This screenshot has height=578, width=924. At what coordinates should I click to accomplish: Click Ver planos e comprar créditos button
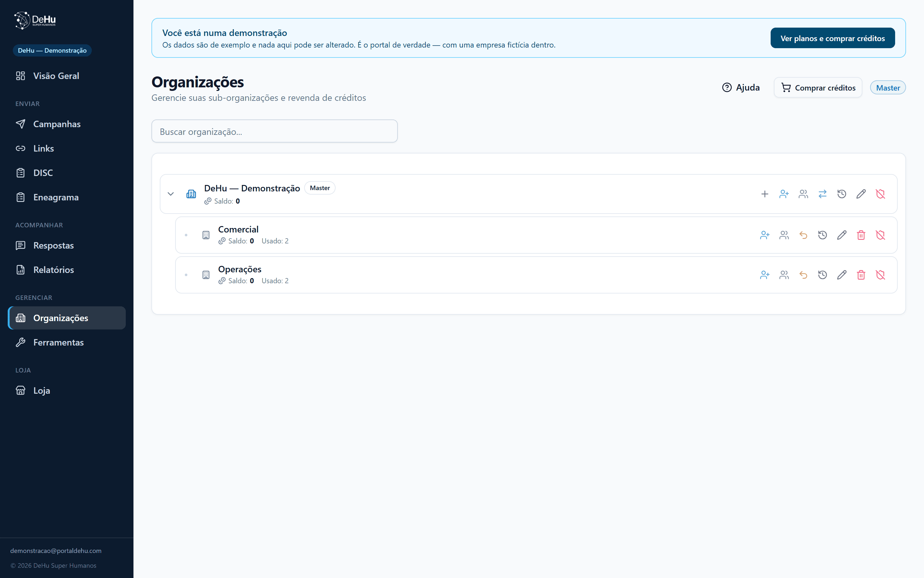pos(832,38)
